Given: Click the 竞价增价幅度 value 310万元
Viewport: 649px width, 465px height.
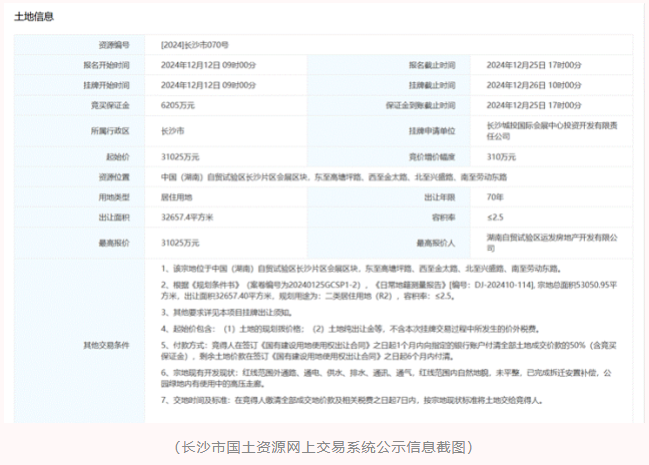Looking at the screenshot, I should pyautogui.click(x=501, y=157).
